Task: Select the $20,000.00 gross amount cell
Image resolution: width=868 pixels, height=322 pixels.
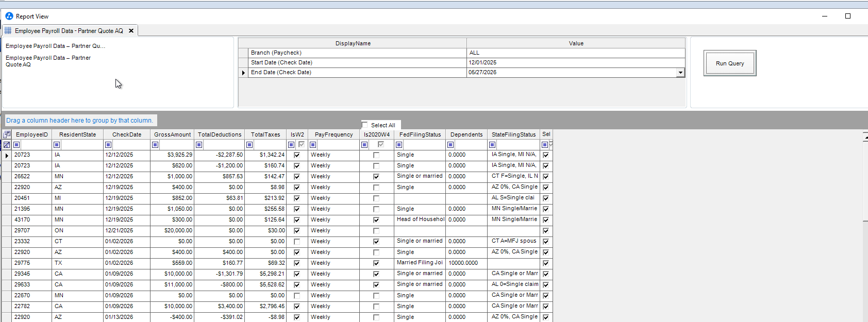Action: pyautogui.click(x=172, y=231)
